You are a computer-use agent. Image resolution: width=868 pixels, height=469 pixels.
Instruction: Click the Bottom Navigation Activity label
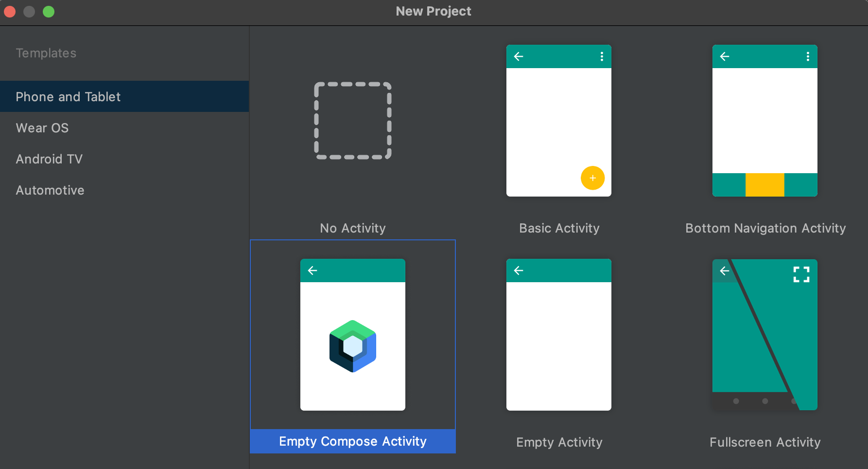(x=765, y=228)
